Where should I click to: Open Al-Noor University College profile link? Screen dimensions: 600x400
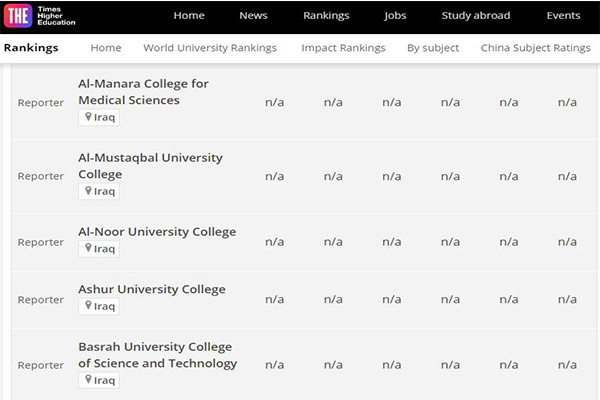pos(157,232)
